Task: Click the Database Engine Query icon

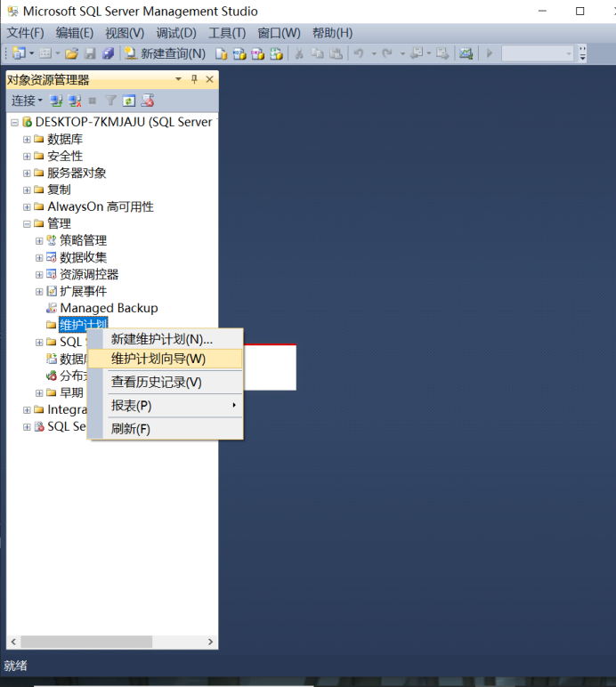Action: pyautogui.click(x=222, y=53)
